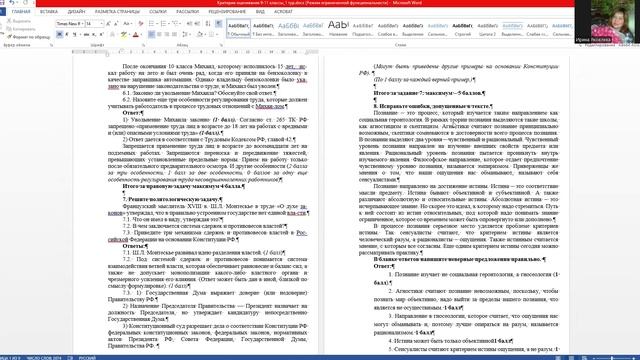This screenshot has width=640, height=360.
Task: Open font name dropdown Times New Roman
Action: pos(83,23)
